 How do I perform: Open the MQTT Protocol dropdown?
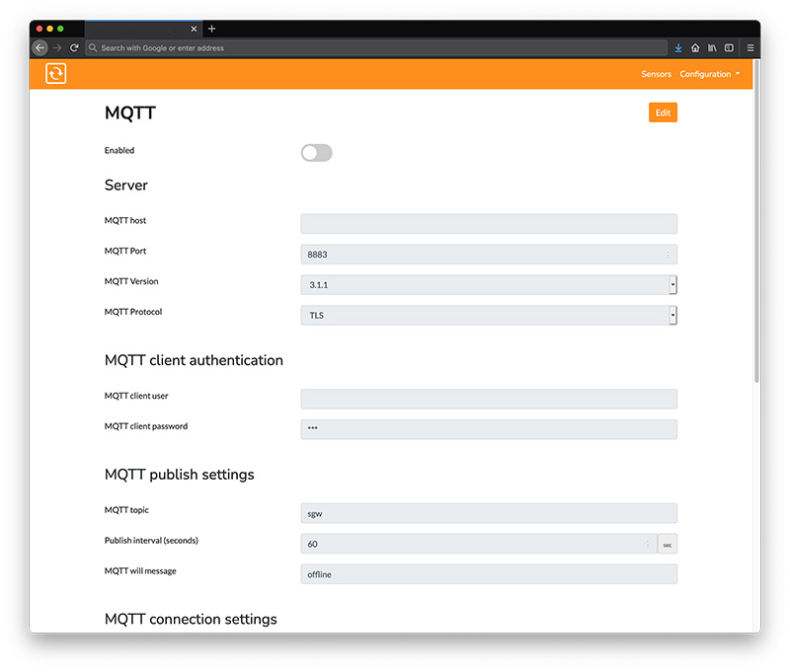tap(489, 315)
